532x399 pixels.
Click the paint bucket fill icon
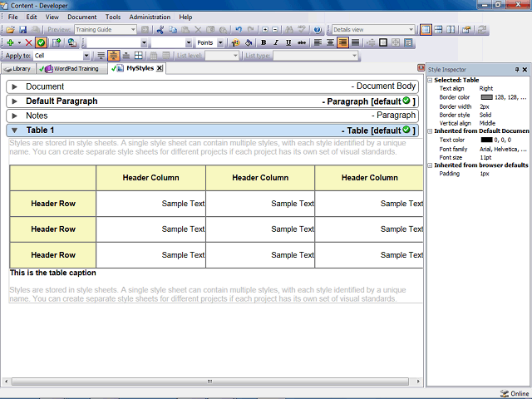[x=249, y=42]
